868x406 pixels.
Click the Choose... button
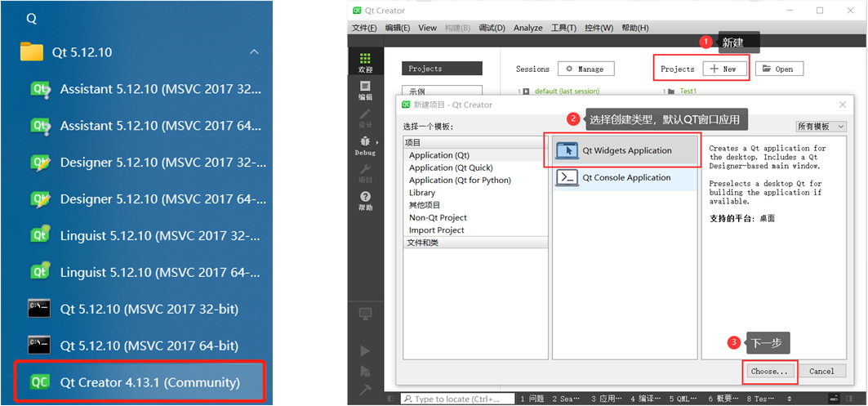tap(769, 371)
